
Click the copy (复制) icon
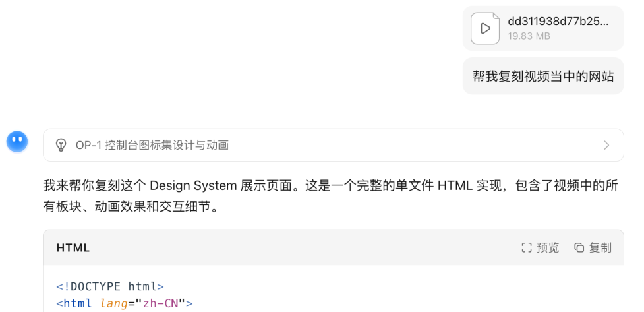click(579, 248)
